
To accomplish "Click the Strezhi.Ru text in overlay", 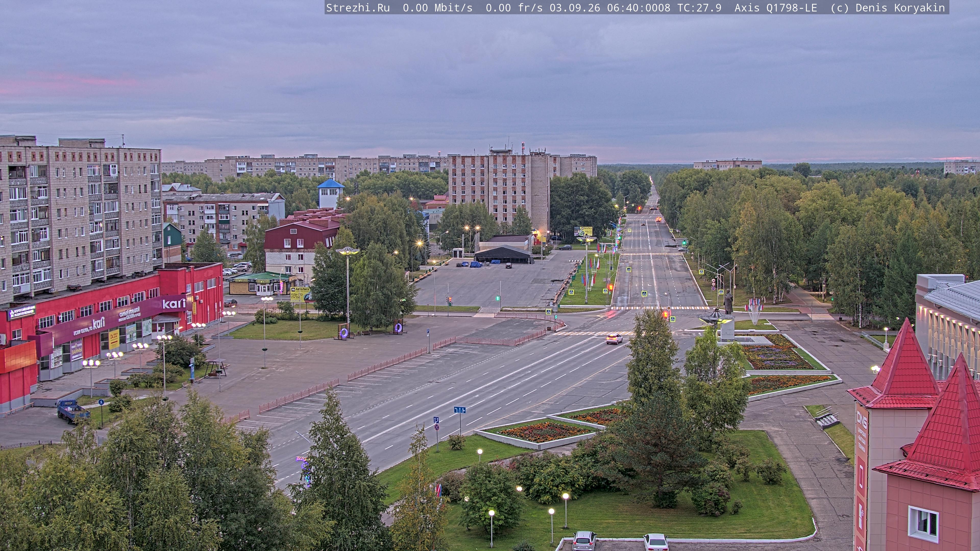I will [358, 8].
